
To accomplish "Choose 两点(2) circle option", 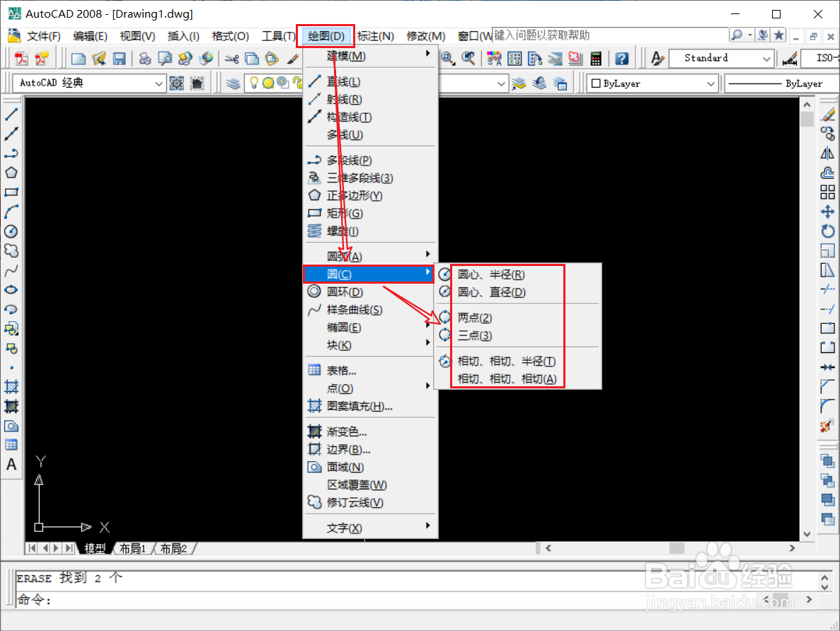I will pyautogui.click(x=517, y=318).
